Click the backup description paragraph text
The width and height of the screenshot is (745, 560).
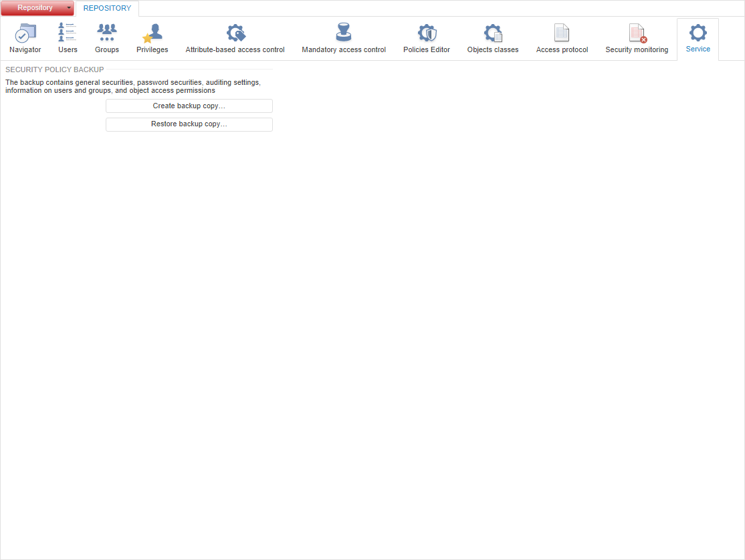click(133, 86)
